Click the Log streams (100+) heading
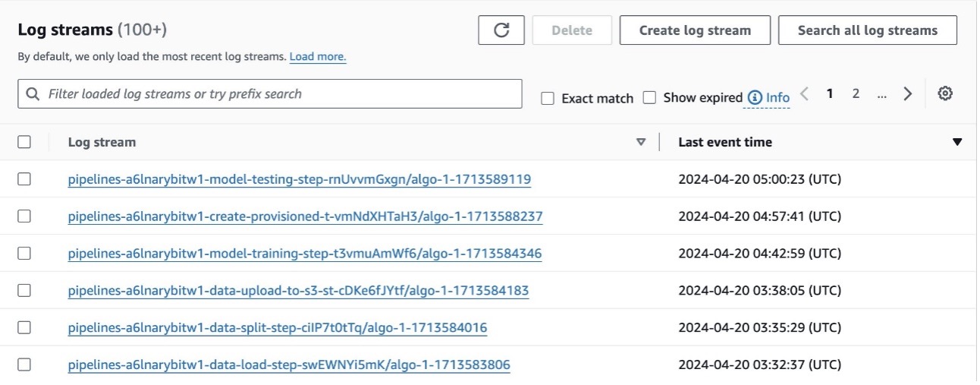Screen dimensions: 980x385 point(93,30)
